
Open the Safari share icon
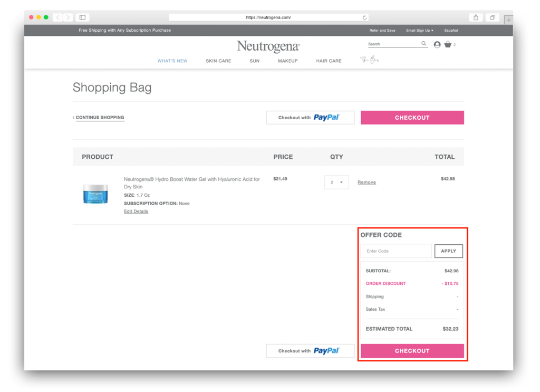point(476,17)
